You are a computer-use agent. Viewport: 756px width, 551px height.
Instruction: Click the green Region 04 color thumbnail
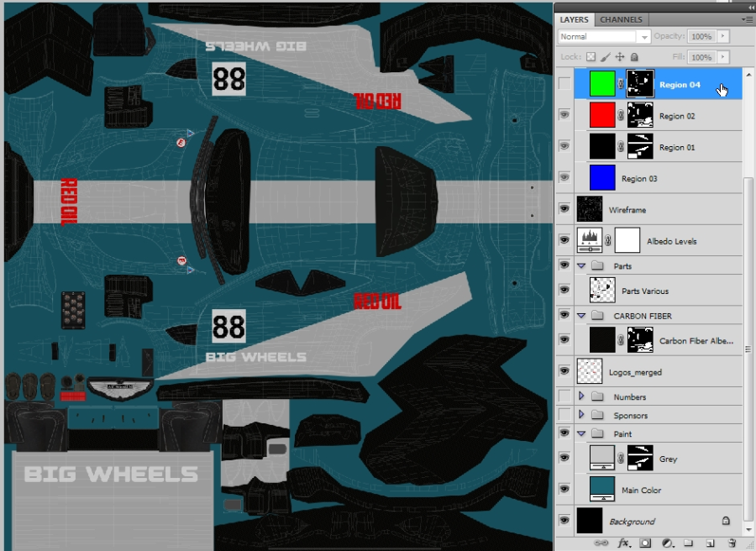(x=602, y=84)
